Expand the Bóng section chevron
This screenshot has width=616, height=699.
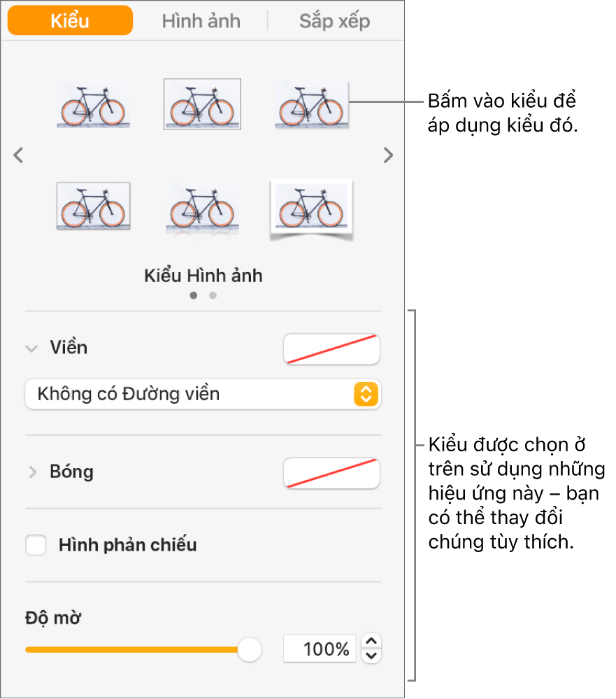coord(32,472)
